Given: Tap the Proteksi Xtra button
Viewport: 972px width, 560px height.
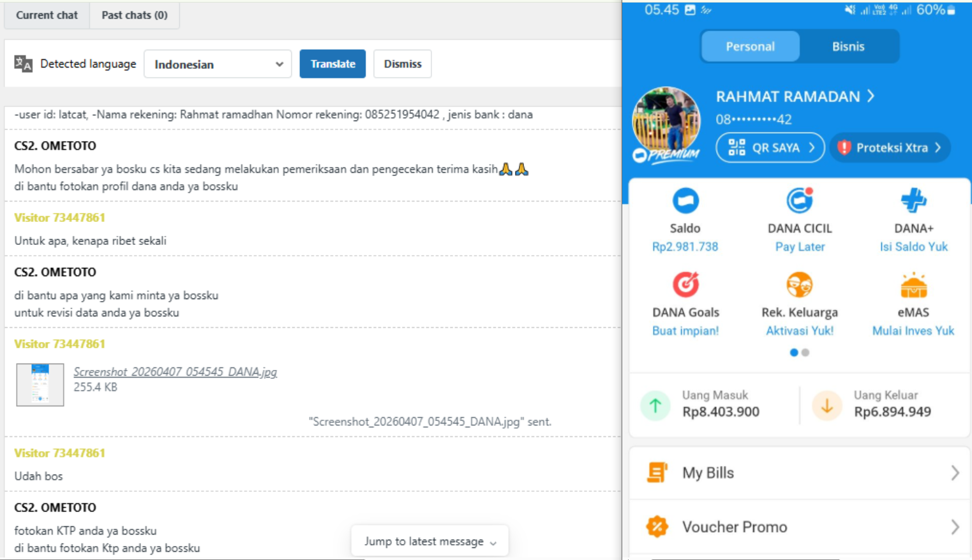Looking at the screenshot, I should click(890, 147).
